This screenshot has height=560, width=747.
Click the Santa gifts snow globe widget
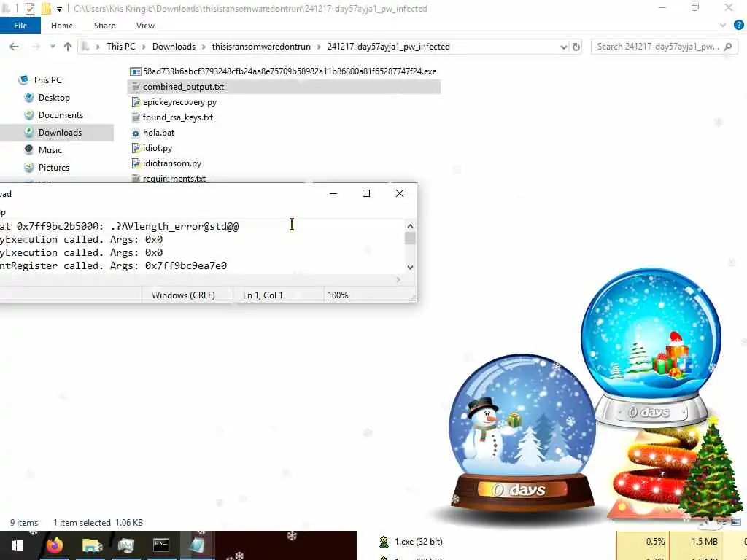(x=651, y=346)
